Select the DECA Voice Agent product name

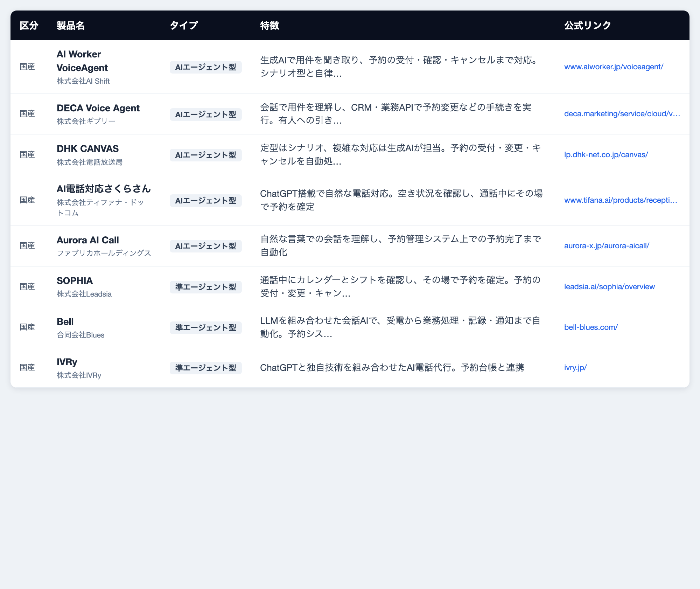point(98,108)
